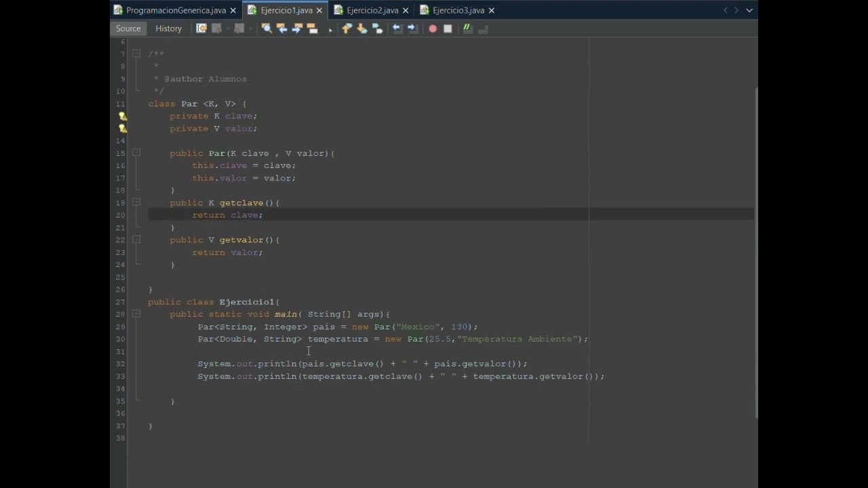Stop macro recording with the square icon

pos(448,28)
